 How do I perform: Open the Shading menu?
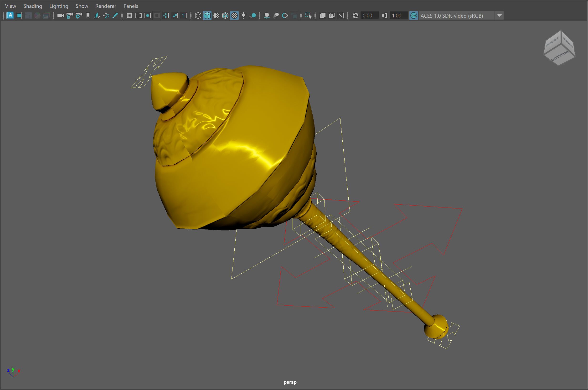(33, 6)
